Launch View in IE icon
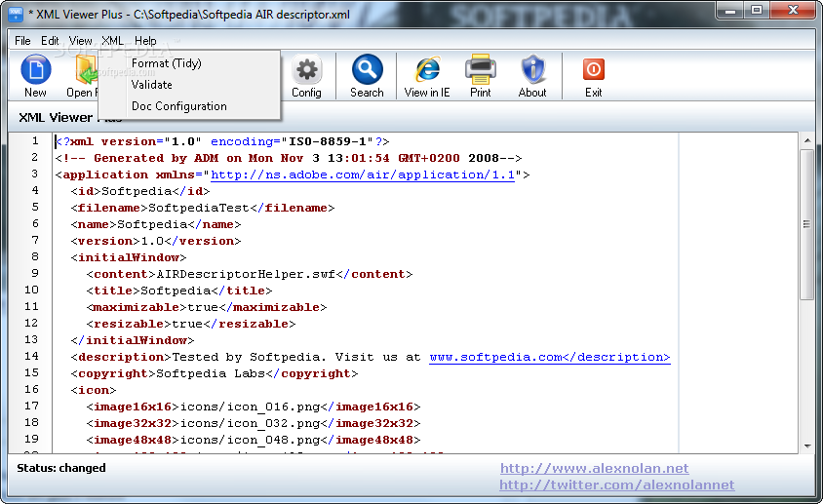This screenshot has width=823, height=504. click(427, 69)
